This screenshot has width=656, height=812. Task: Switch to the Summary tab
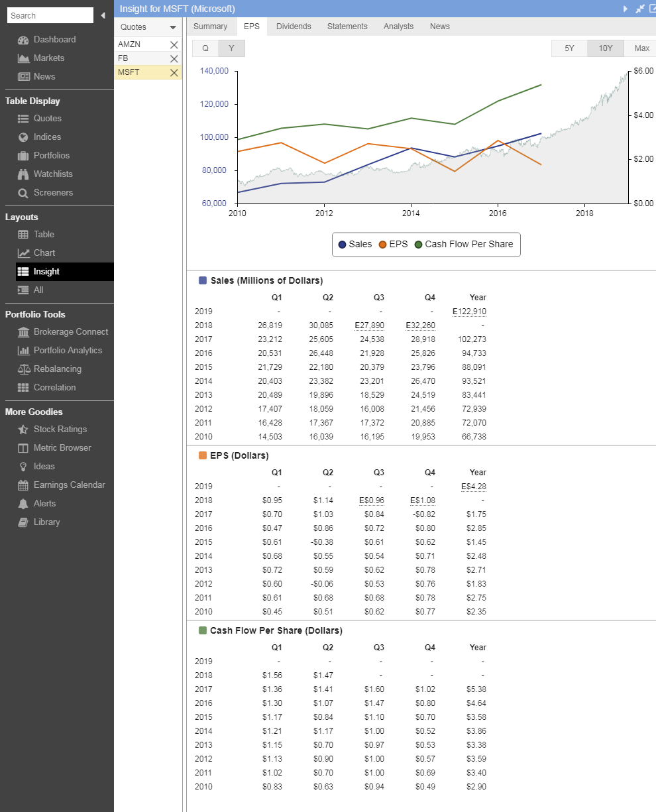click(x=210, y=27)
